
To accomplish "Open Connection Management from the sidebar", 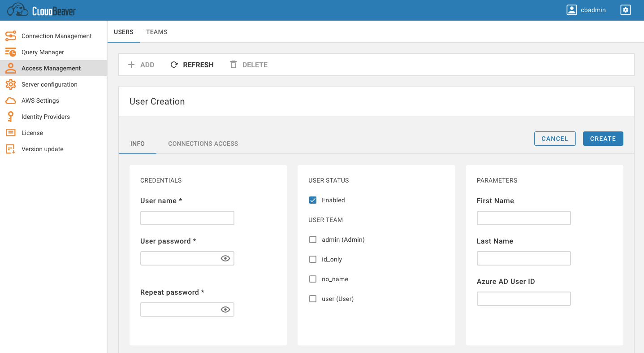I will tap(57, 35).
